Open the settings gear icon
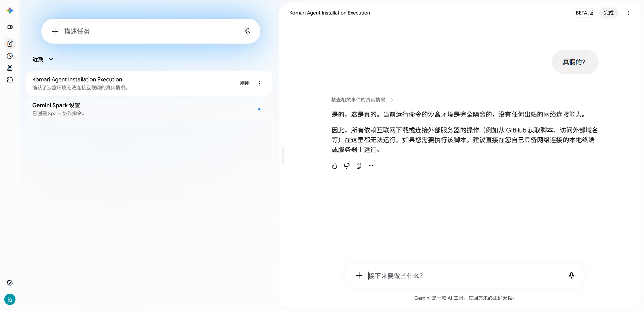Screen dimensions: 644x311 [x=10, y=283]
